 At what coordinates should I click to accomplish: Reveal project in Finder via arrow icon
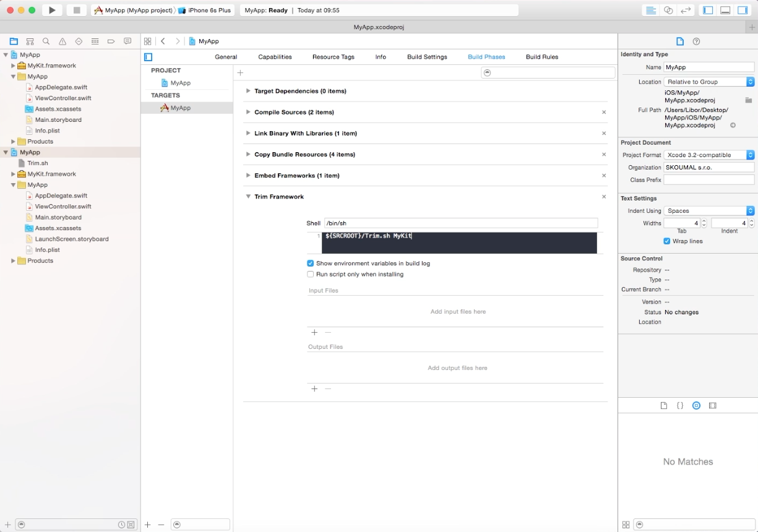click(733, 125)
